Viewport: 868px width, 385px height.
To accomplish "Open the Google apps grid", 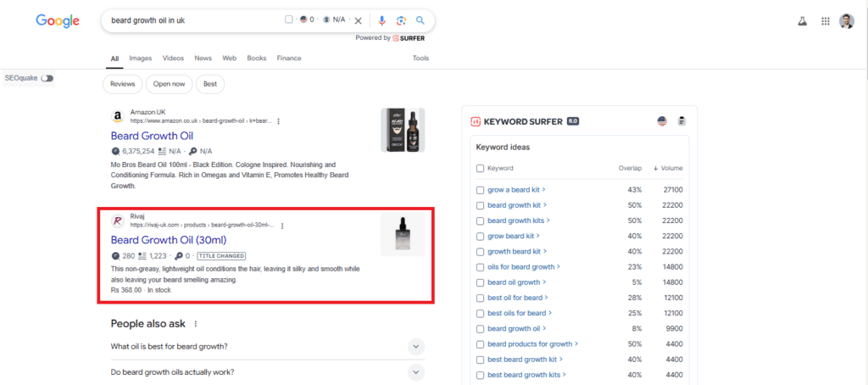I will [x=826, y=21].
